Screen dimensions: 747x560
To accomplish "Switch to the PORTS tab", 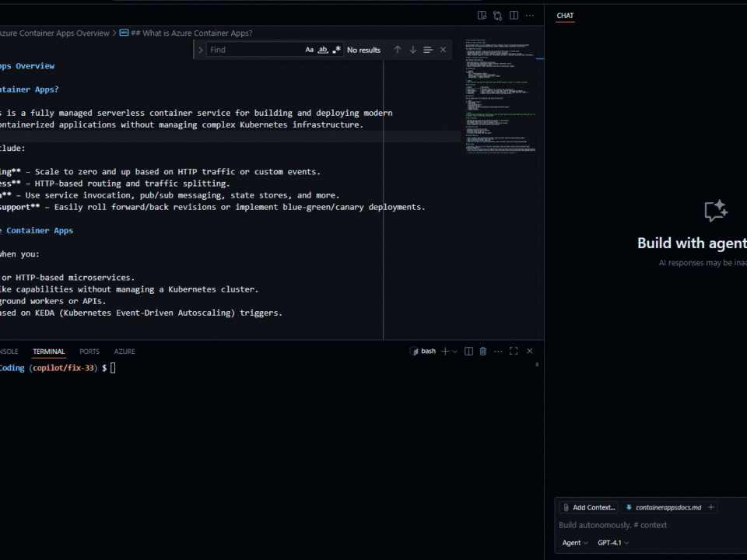I will [89, 352].
